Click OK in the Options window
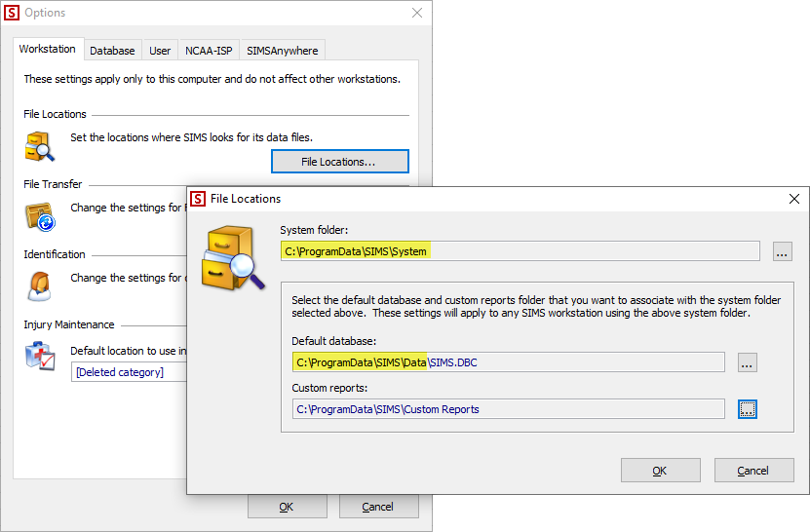Viewport: 810px width, 532px height. [x=287, y=507]
